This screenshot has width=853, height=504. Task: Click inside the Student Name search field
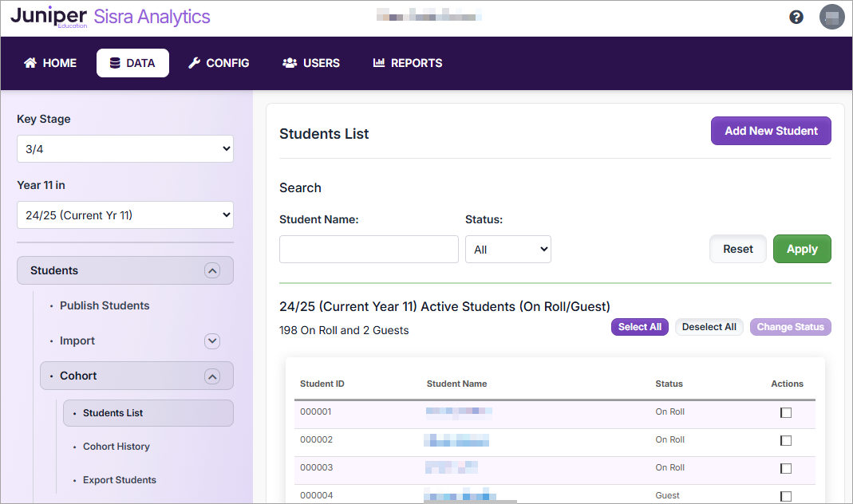(369, 250)
